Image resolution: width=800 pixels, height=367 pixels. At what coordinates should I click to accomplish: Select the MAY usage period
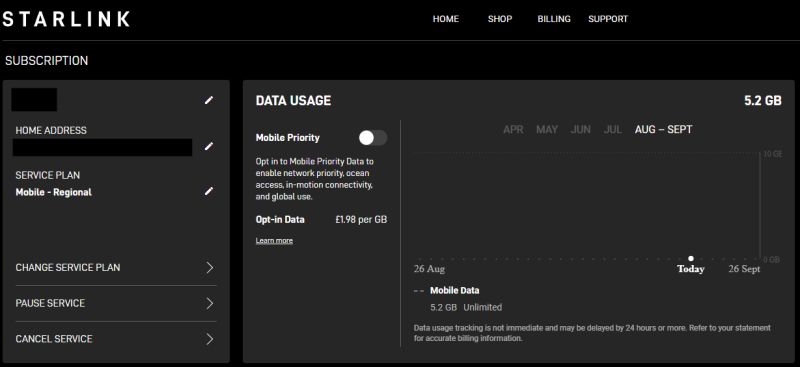[x=546, y=130]
